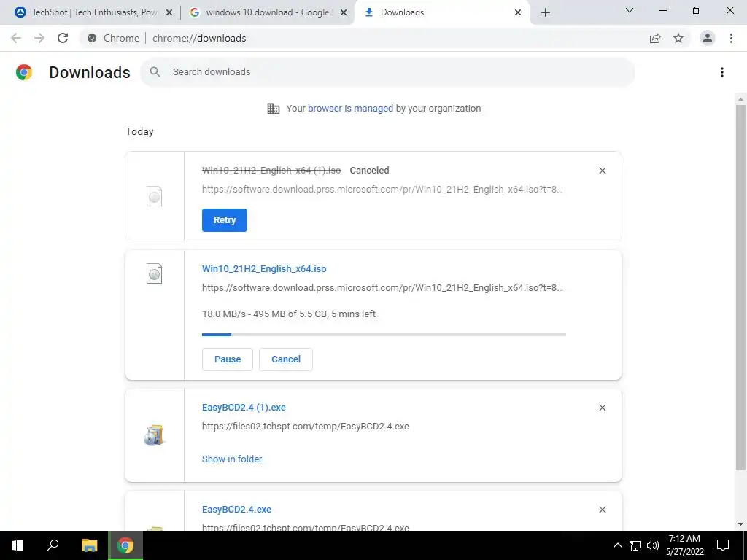Share this page icon in address bar
Screen dimensions: 747x560
click(655, 38)
